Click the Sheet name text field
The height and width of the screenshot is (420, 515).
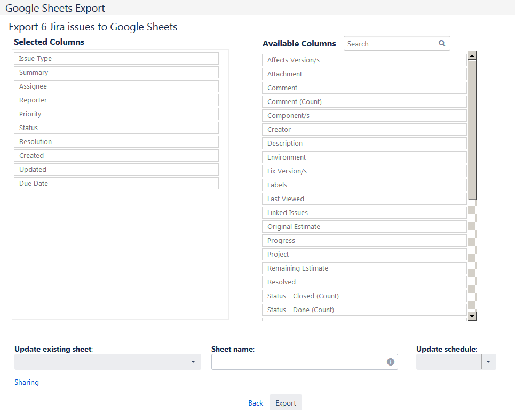pyautogui.click(x=299, y=362)
